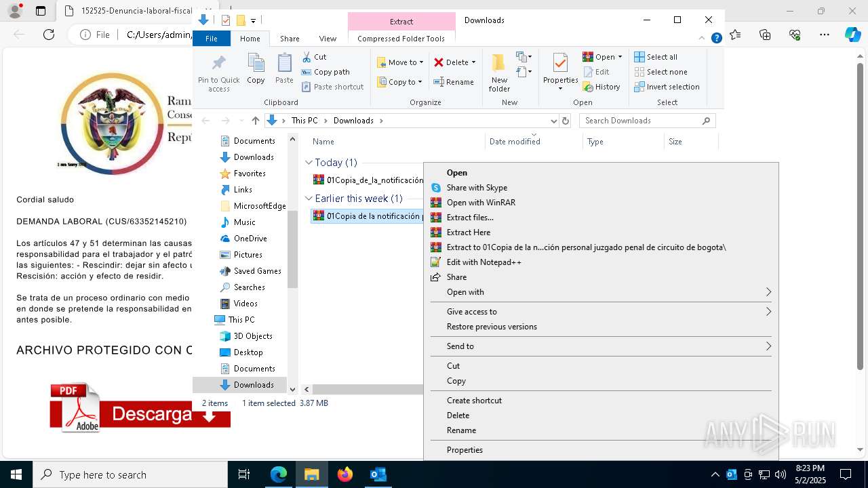Select OneDrive in the navigation pane
868x488 pixels.
250,239
